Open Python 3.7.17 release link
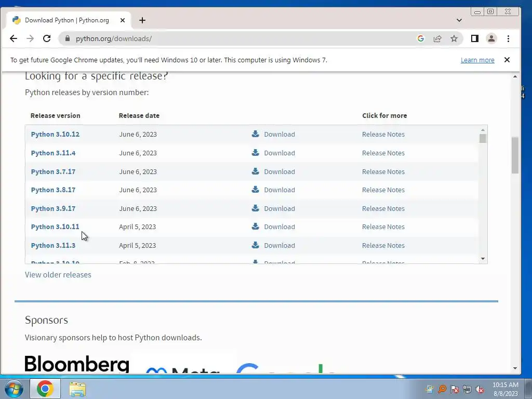 coord(54,171)
